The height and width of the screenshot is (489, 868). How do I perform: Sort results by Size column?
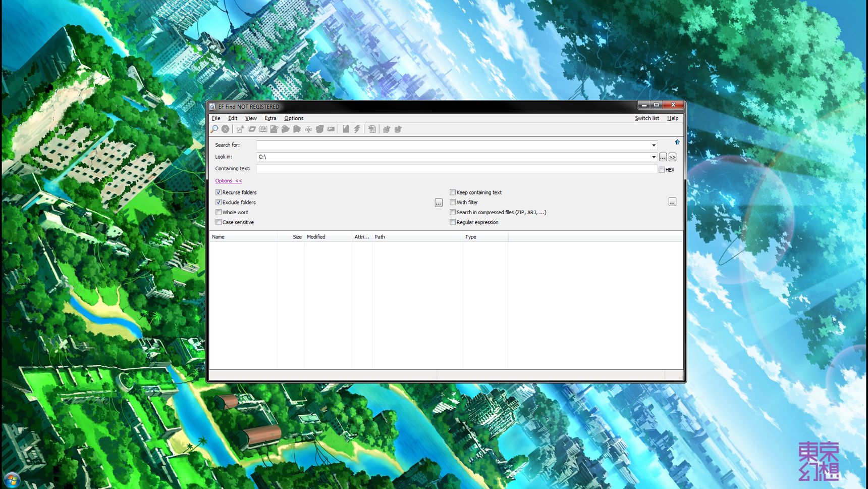(291, 237)
